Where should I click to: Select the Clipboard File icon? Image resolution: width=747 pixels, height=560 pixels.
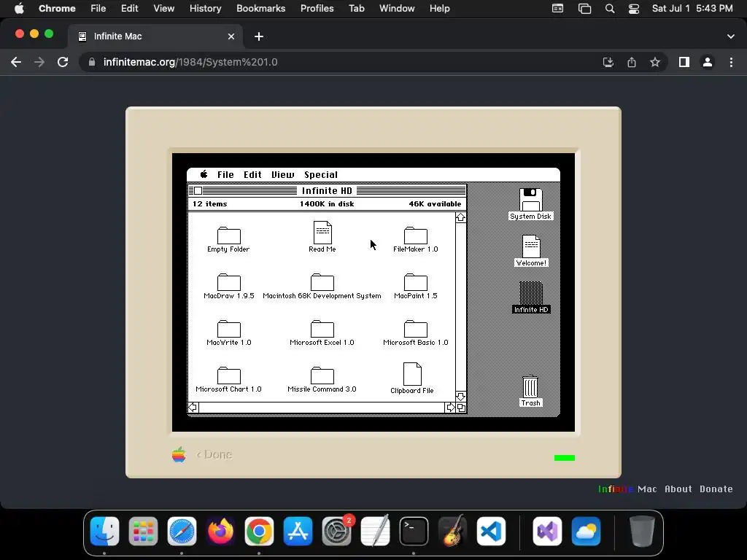(x=412, y=374)
